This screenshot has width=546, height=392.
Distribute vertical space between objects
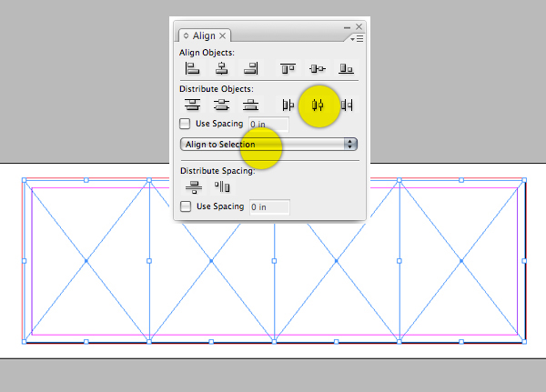[x=194, y=187]
